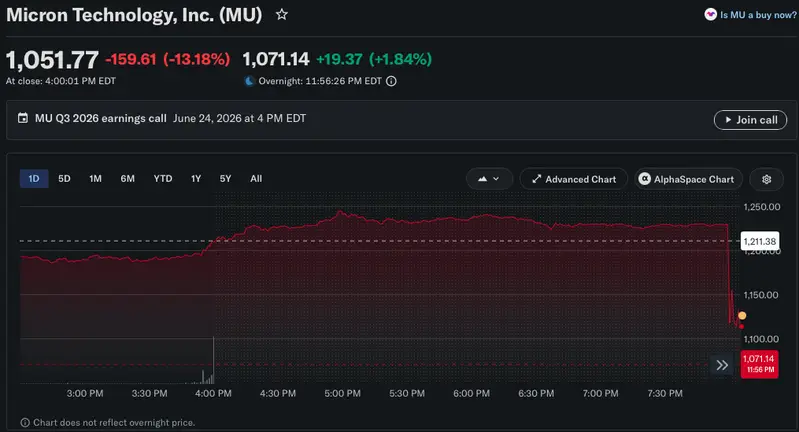Click the 1,100.00 price axis label
The width and height of the screenshot is (799, 432).
point(761,339)
